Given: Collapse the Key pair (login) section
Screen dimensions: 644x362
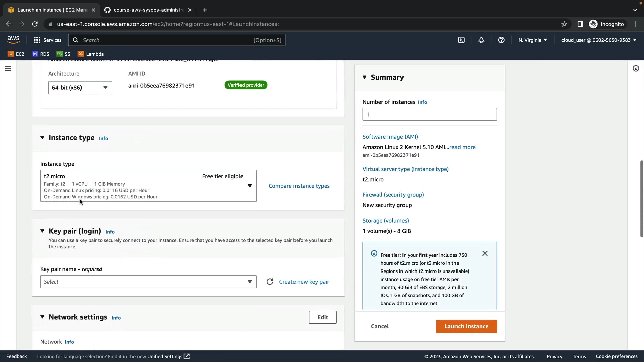Looking at the screenshot, I should (42, 231).
